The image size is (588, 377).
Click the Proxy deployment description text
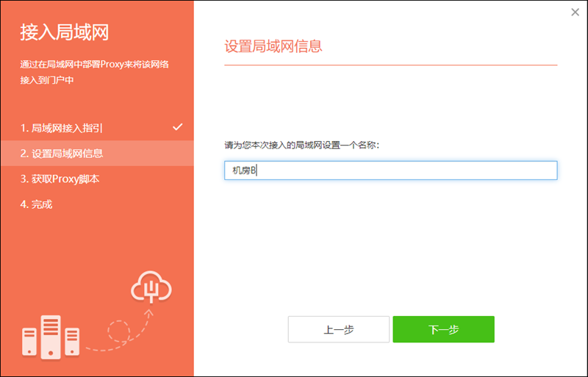[95, 72]
